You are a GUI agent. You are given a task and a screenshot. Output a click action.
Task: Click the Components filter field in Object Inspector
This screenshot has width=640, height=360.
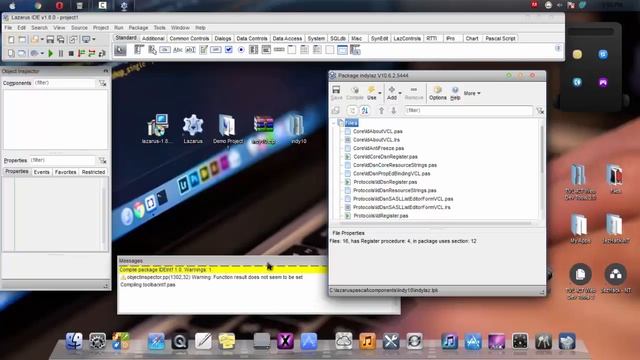64,83
